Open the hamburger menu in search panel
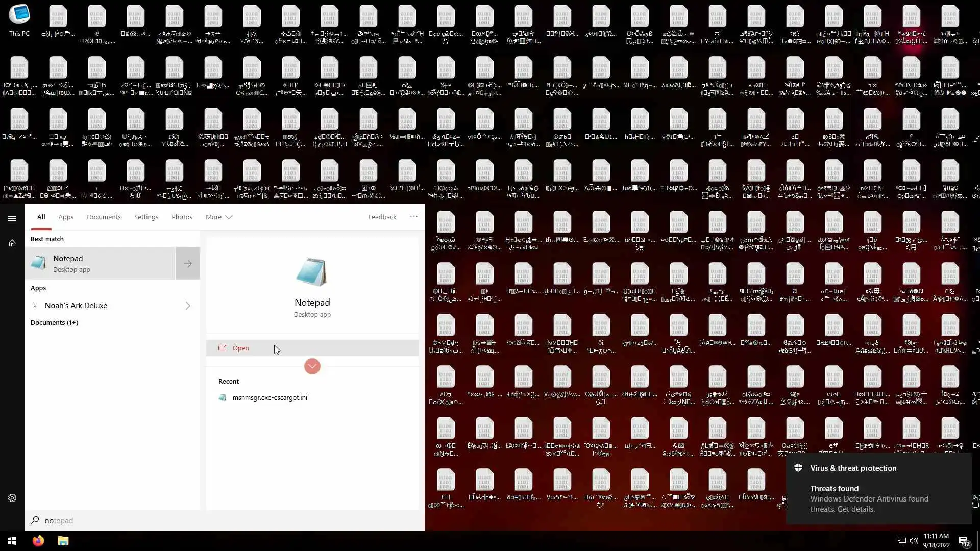 coord(12,218)
